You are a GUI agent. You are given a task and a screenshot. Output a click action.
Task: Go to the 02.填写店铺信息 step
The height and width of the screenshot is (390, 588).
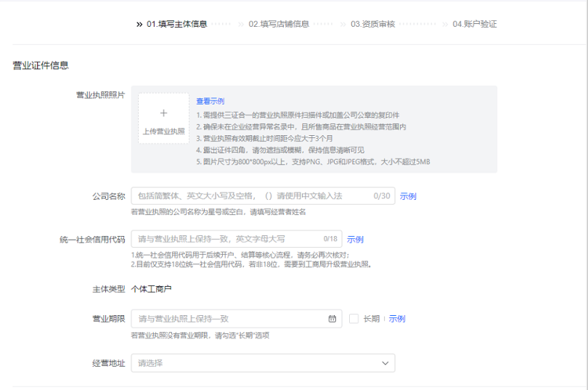coord(279,24)
